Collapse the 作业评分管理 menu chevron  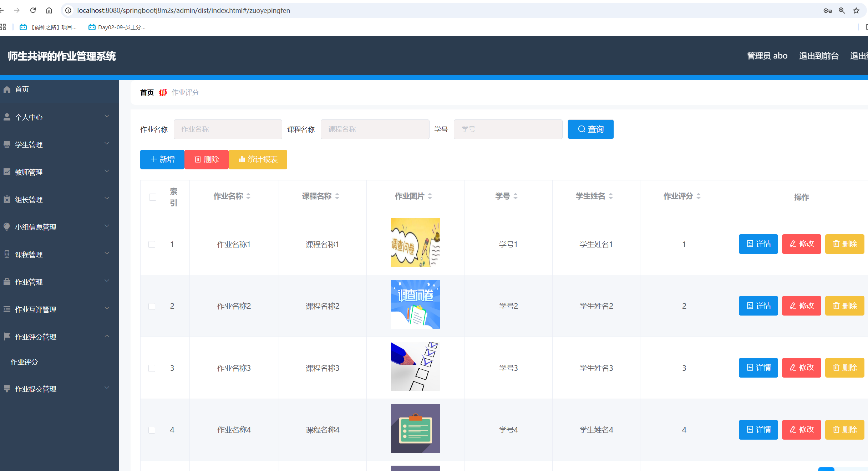(107, 336)
